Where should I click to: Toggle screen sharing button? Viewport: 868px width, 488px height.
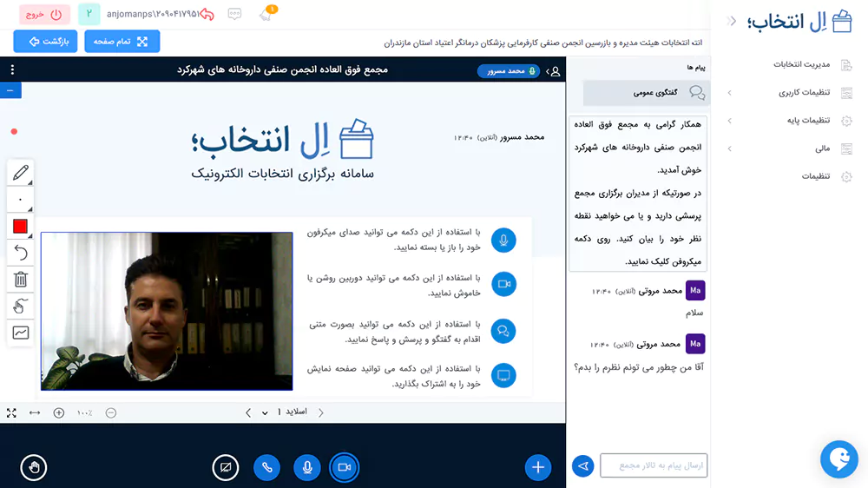226,468
